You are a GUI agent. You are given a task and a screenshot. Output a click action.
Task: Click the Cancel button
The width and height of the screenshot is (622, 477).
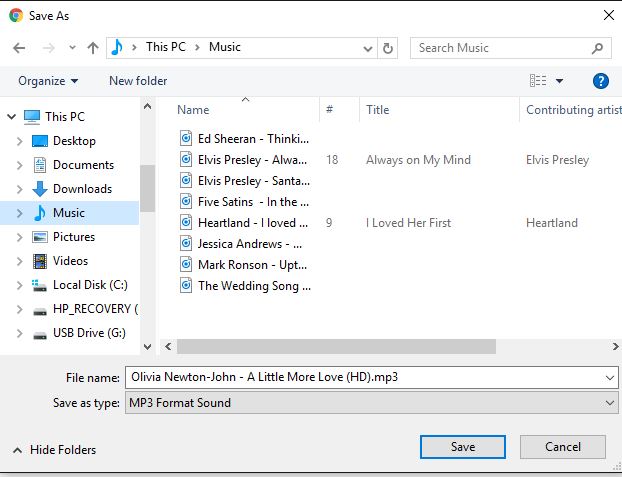pyautogui.click(x=563, y=447)
